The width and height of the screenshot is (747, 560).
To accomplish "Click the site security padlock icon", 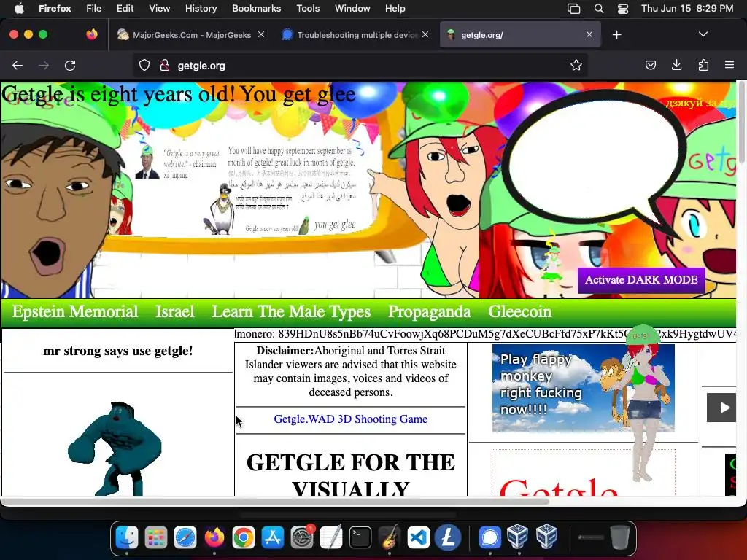I will coord(164,66).
